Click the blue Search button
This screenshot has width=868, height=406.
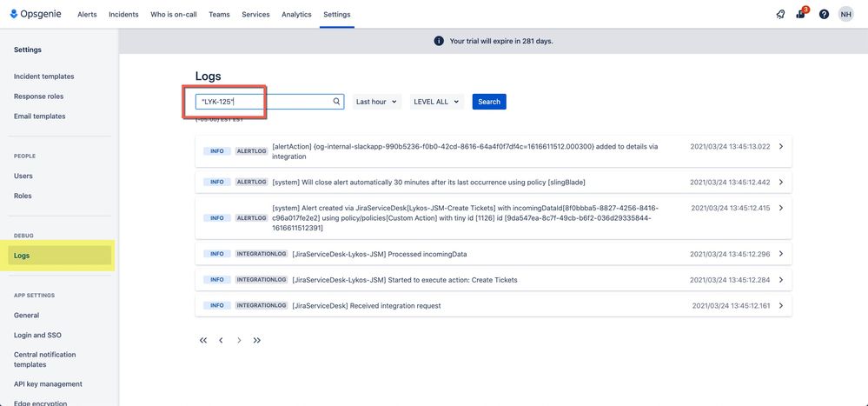[489, 102]
